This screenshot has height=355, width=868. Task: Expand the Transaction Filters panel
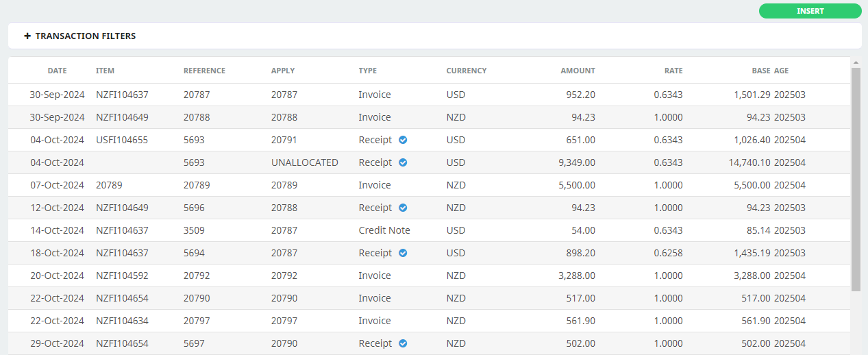[434, 36]
